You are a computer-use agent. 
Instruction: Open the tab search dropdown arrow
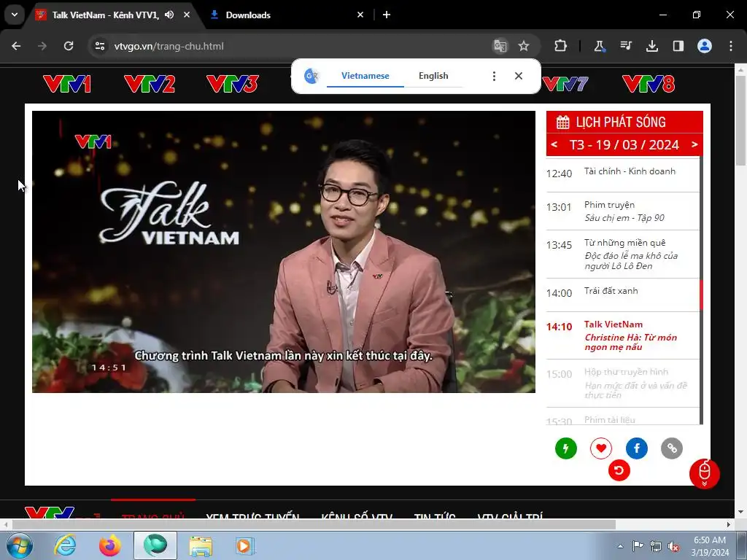tap(15, 15)
